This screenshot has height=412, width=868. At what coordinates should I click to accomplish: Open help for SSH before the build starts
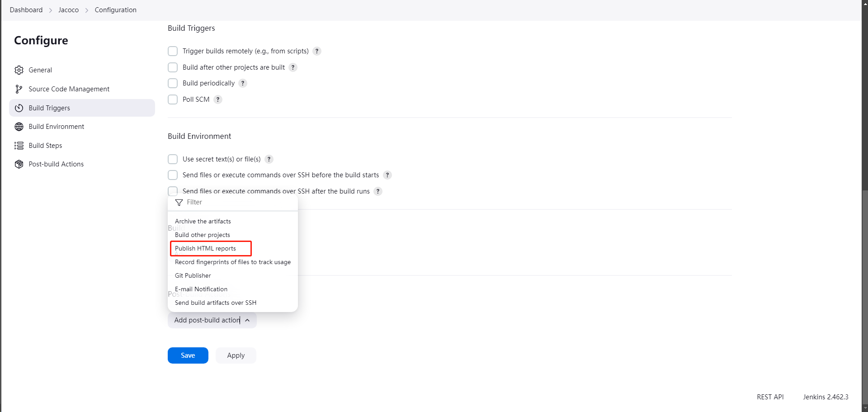click(387, 175)
